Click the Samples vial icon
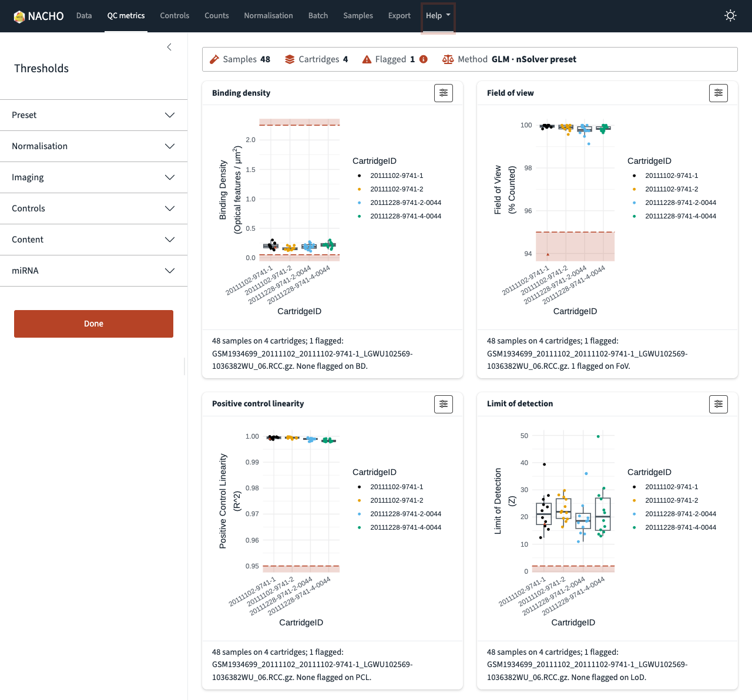 (x=214, y=59)
